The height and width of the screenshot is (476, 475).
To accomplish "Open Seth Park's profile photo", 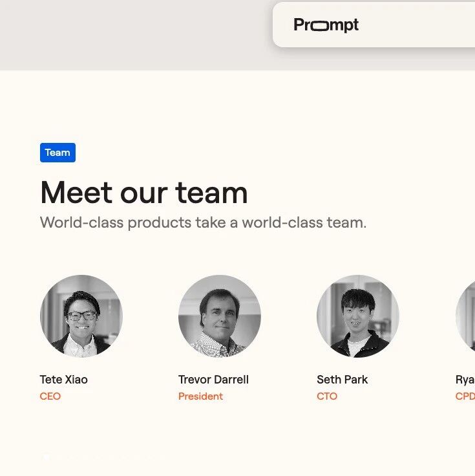I will pos(358,316).
